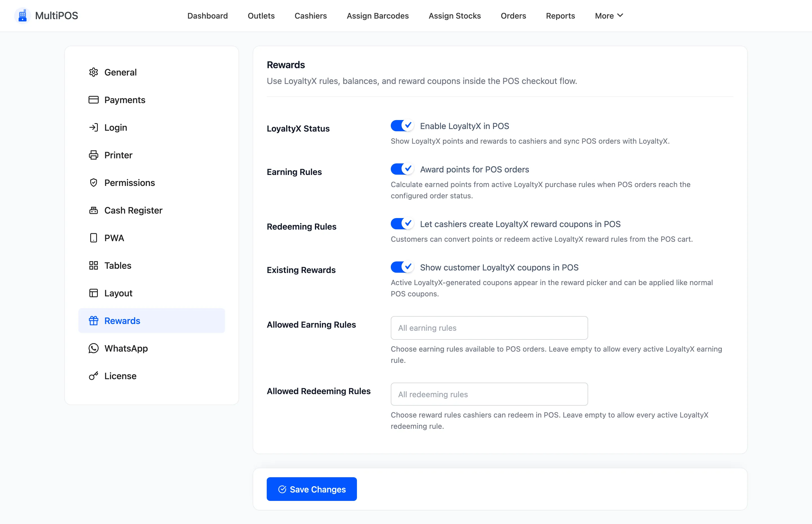Click the Award points for POS orders label
This screenshot has width=812, height=524.
pyautogui.click(x=474, y=169)
